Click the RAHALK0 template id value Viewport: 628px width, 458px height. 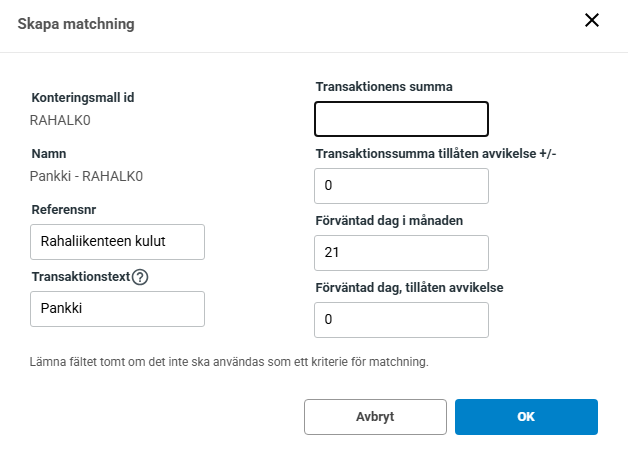point(62,120)
